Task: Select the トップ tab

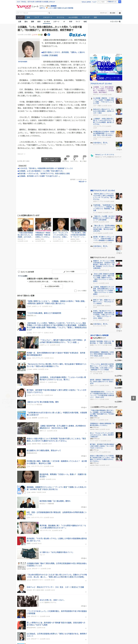Action: coord(20,17)
